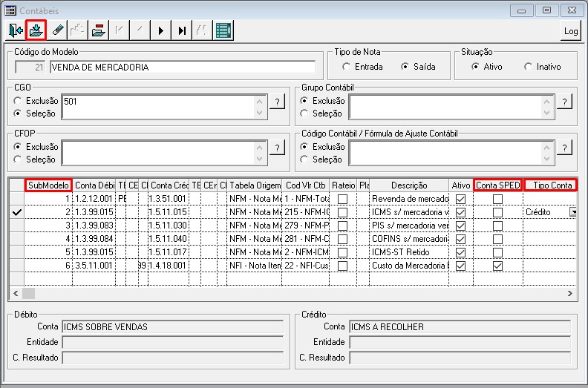Jump to last record arrow

[x=182, y=30]
